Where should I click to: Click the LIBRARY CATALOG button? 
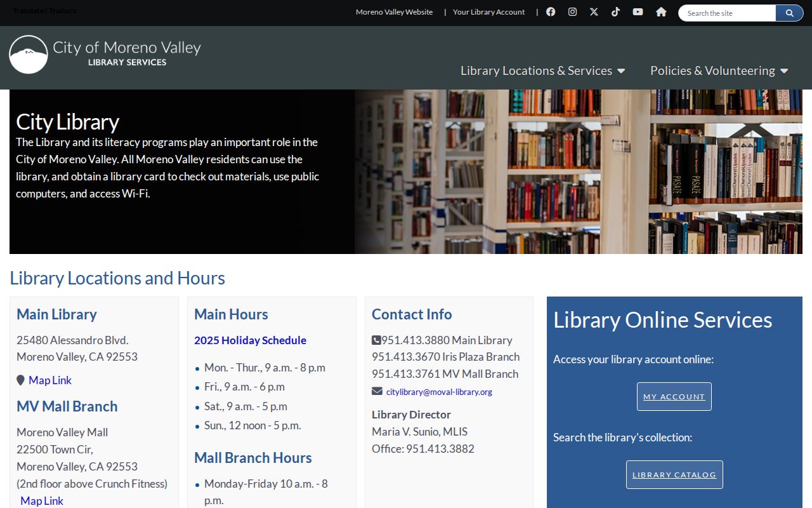674,474
